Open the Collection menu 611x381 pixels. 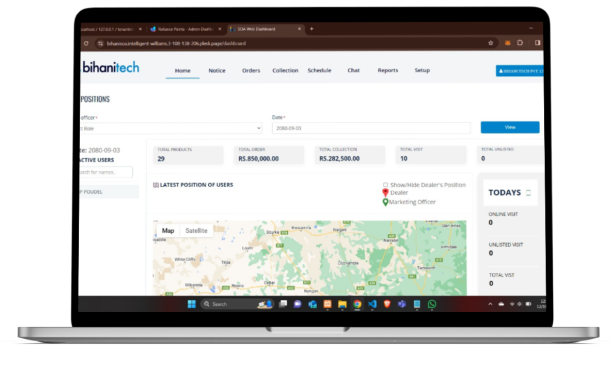(x=285, y=71)
